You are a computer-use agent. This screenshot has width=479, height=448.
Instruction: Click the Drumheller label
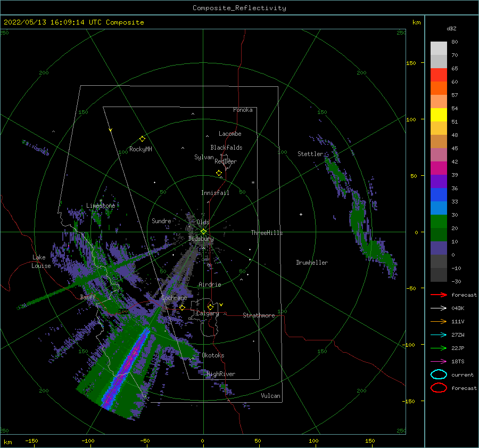click(312, 263)
